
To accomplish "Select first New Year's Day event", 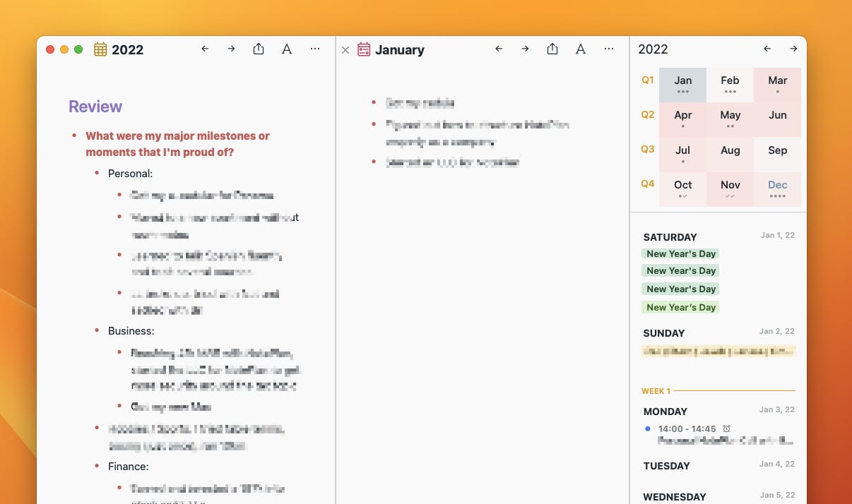I will [x=680, y=253].
